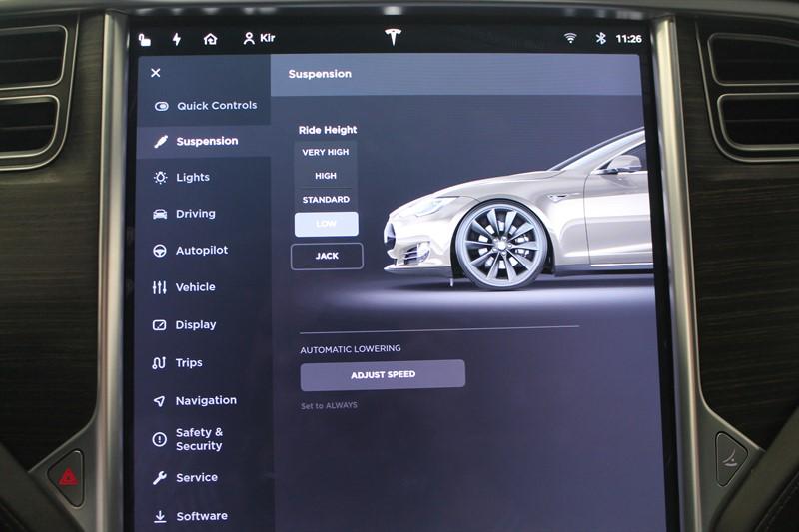Tap the Trips route icon
799x532 pixels.
[x=159, y=363]
